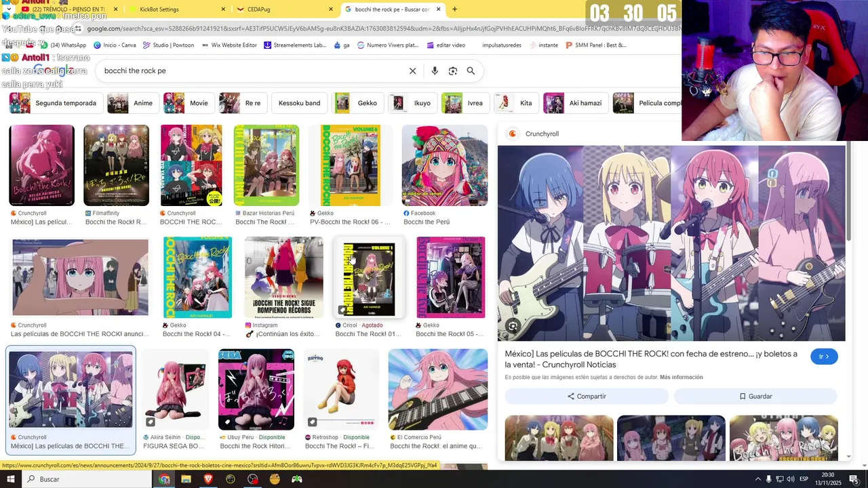This screenshot has height=488, width=868.
Task: Click the Lens search icon on preview image
Action: coord(513,326)
